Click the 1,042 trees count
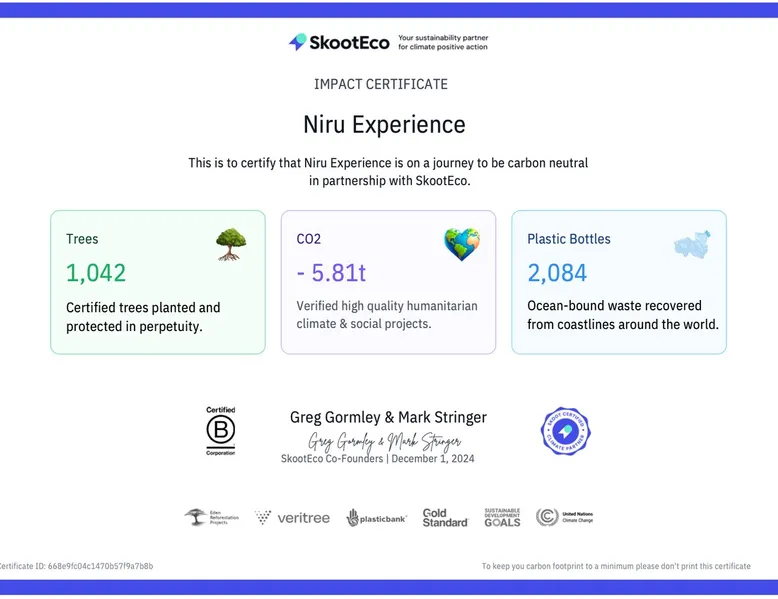 pyautogui.click(x=96, y=273)
